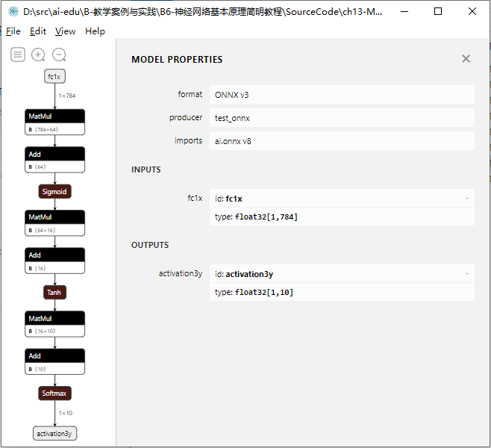Select the activation3y output node in graph
Screen dimensions: 491x448
[x=55, y=433]
